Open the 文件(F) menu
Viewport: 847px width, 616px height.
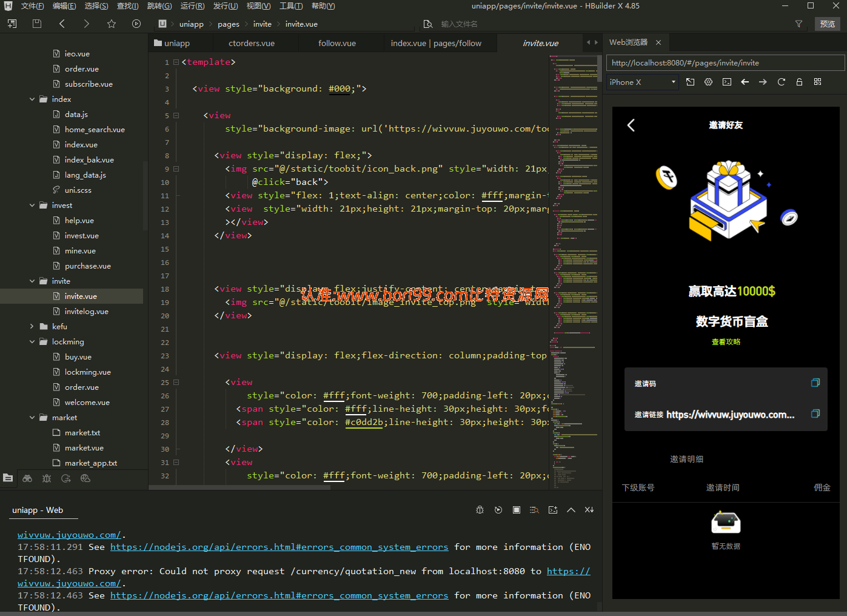pyautogui.click(x=32, y=6)
